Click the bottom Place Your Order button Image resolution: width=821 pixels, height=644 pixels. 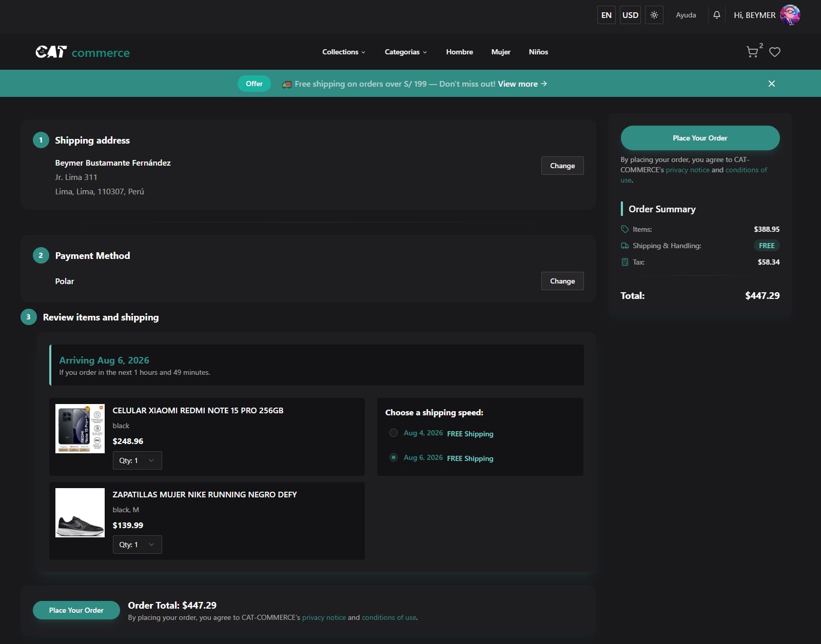click(76, 610)
